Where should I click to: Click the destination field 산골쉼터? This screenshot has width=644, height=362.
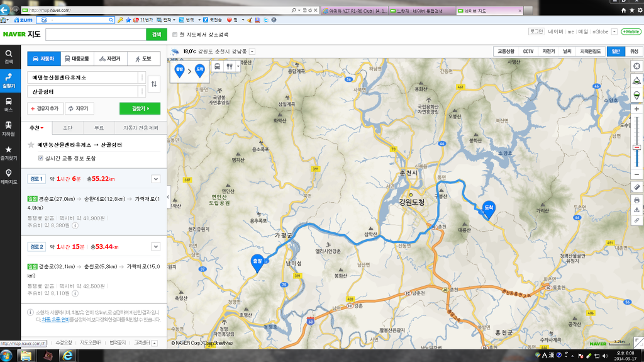83,91
